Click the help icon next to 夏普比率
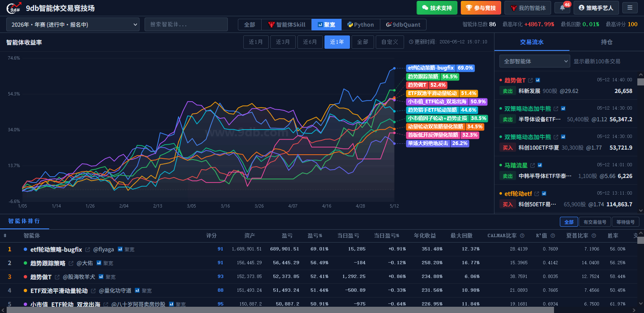The image size is (644, 313). point(594,236)
